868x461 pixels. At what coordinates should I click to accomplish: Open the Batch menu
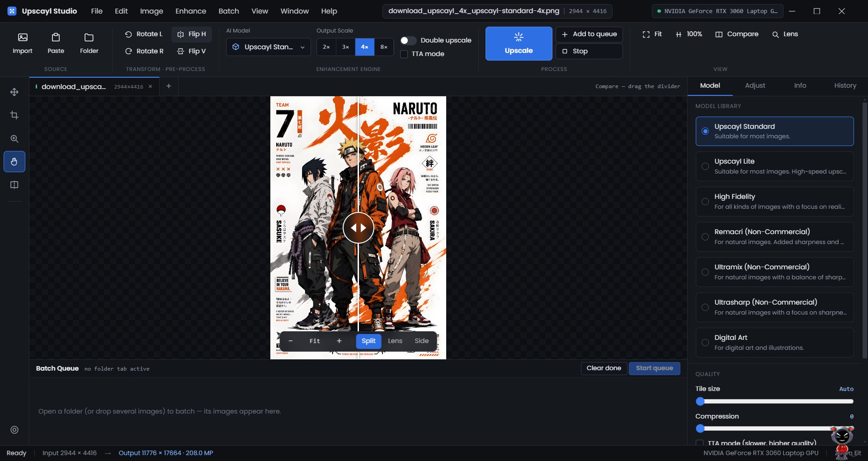tap(229, 11)
